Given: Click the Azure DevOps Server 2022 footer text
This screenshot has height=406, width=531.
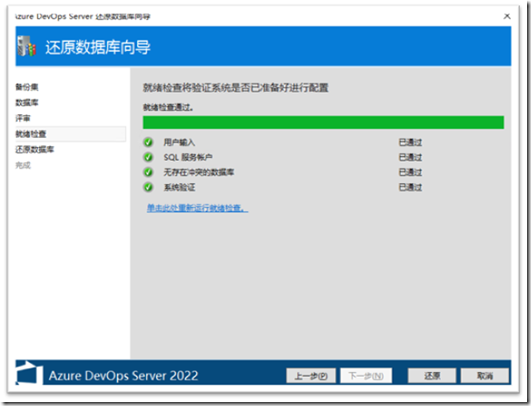Looking at the screenshot, I should pos(123,376).
